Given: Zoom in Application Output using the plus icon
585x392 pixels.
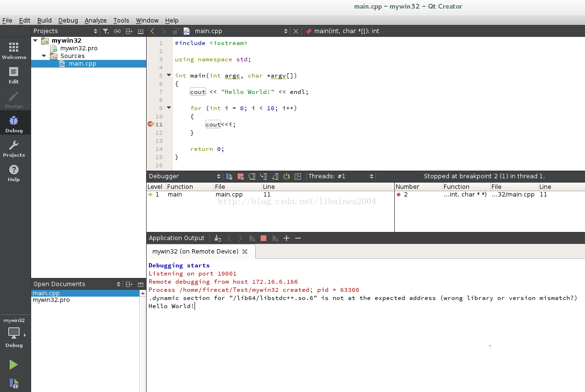Looking at the screenshot, I should click(286, 238).
